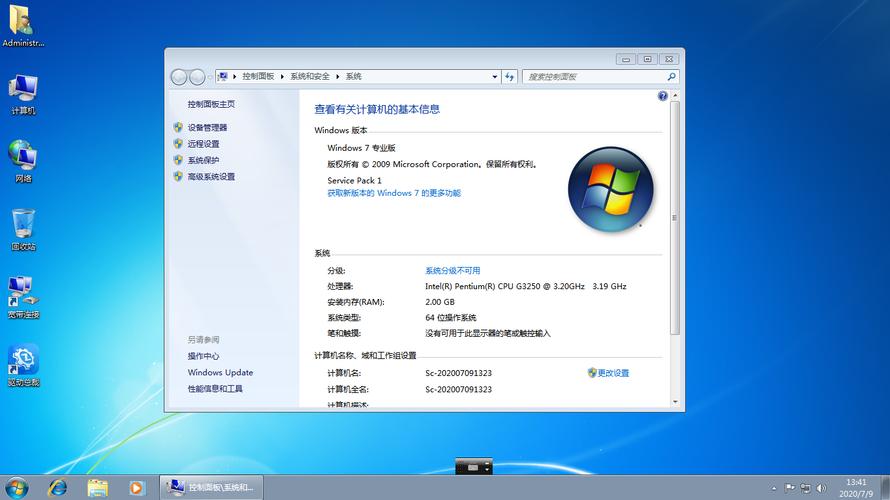Click the Show desktop strip at taskbar end
The image size is (890, 500).
tap(885, 488)
